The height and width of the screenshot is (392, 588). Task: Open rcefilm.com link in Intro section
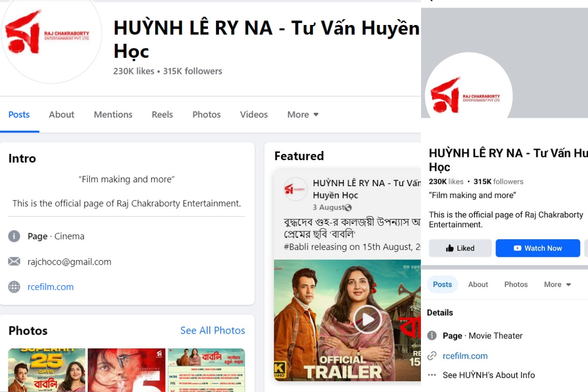click(50, 287)
